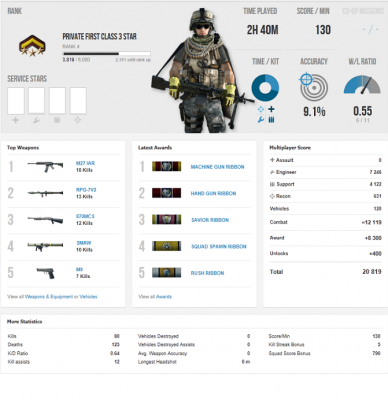The height and width of the screenshot is (400, 388).
Task: Click the Combat score row
Action: tap(325, 222)
